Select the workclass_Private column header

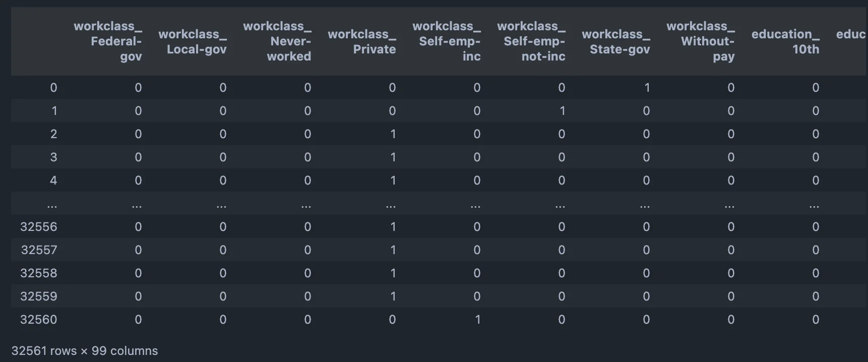[362, 41]
